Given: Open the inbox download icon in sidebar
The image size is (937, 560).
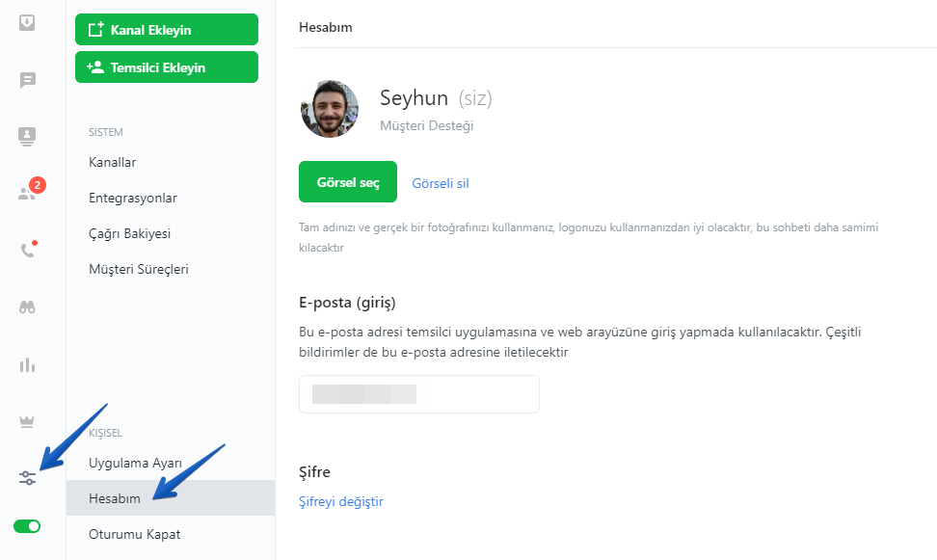Looking at the screenshot, I should click(x=27, y=23).
